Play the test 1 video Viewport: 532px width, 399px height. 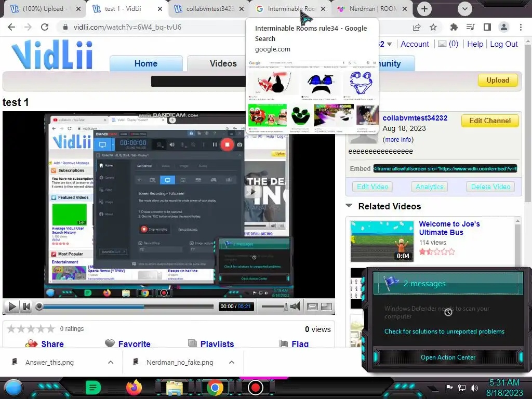pyautogui.click(x=11, y=307)
